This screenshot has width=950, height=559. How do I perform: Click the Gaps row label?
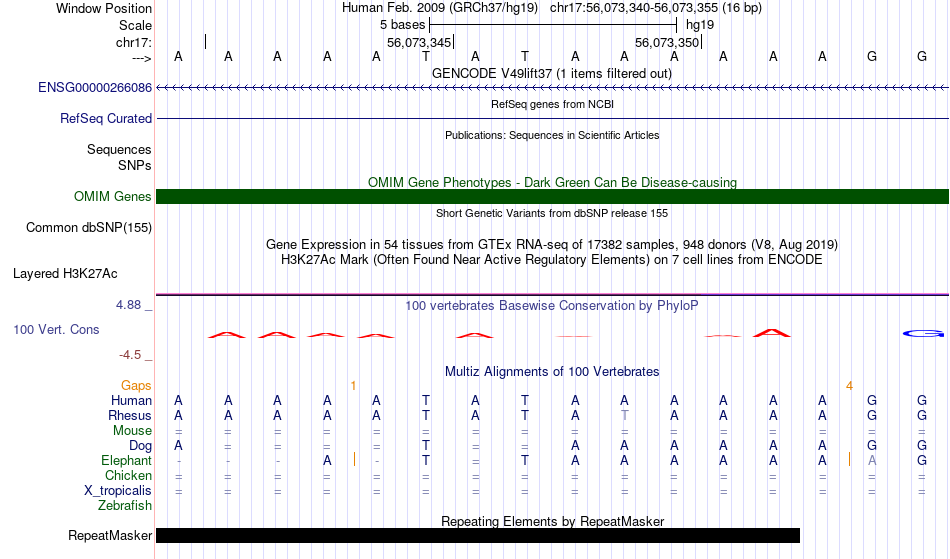[x=136, y=386]
